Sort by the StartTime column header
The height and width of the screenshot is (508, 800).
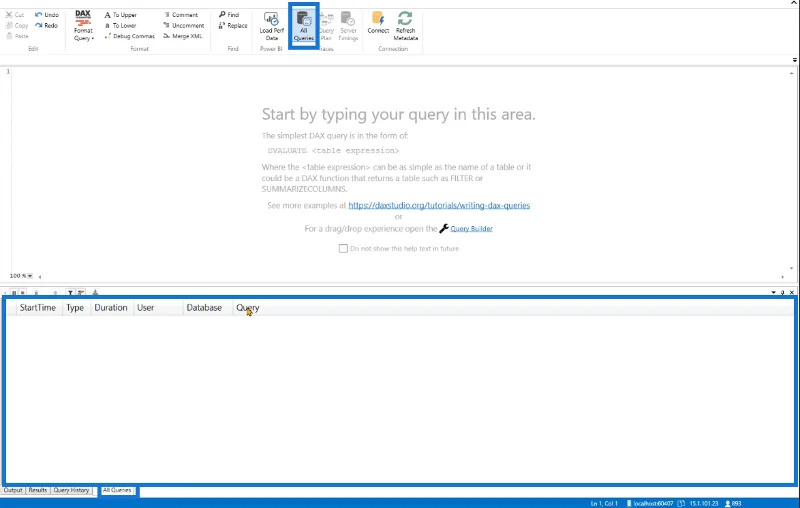(37, 308)
